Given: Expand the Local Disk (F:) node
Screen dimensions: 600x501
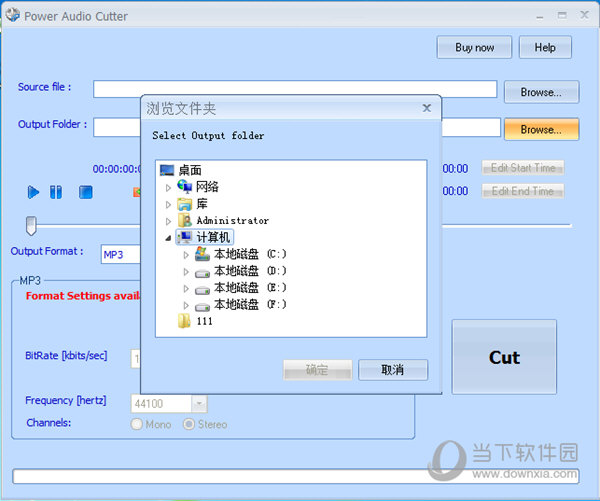Looking at the screenshot, I should (x=186, y=305).
